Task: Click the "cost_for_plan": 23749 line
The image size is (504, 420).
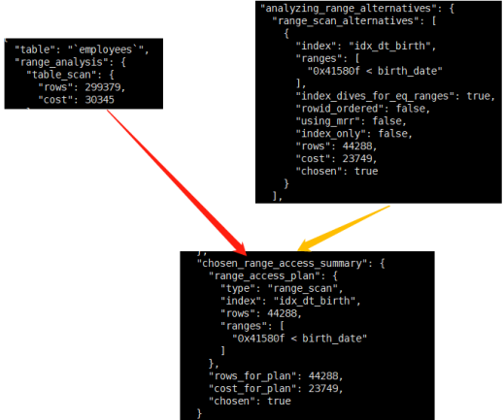Action: (x=276, y=389)
